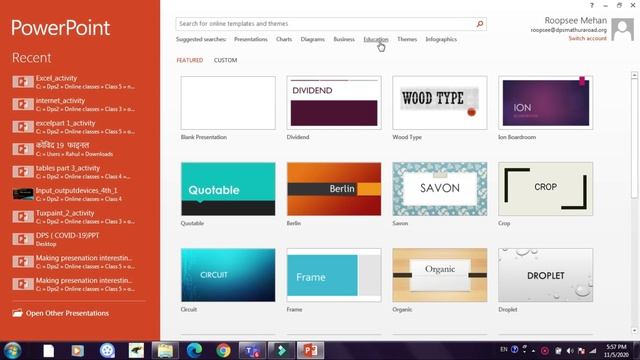Image resolution: width=640 pixels, height=360 pixels.
Task: Select Business suggested search
Action: tap(344, 39)
